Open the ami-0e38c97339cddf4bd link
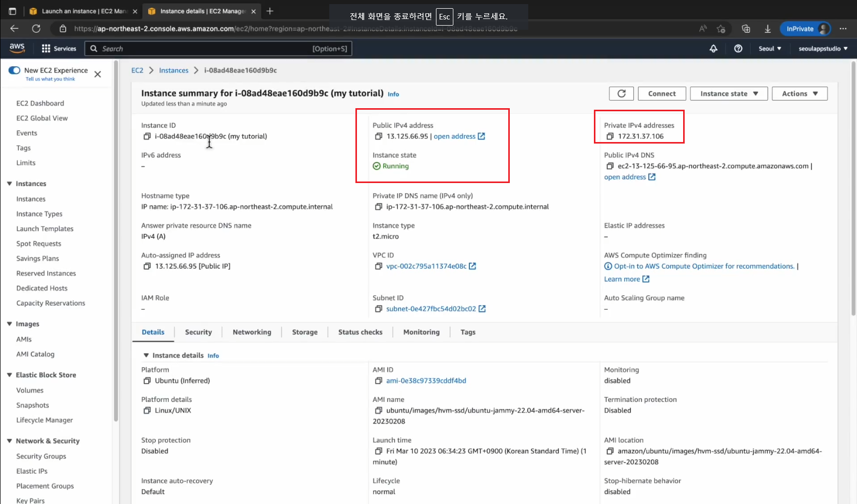 point(426,380)
